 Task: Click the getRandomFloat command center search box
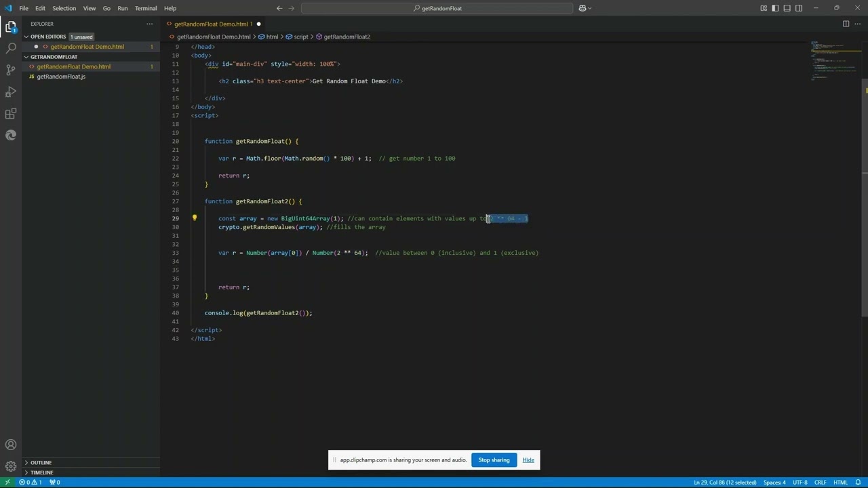(x=437, y=8)
